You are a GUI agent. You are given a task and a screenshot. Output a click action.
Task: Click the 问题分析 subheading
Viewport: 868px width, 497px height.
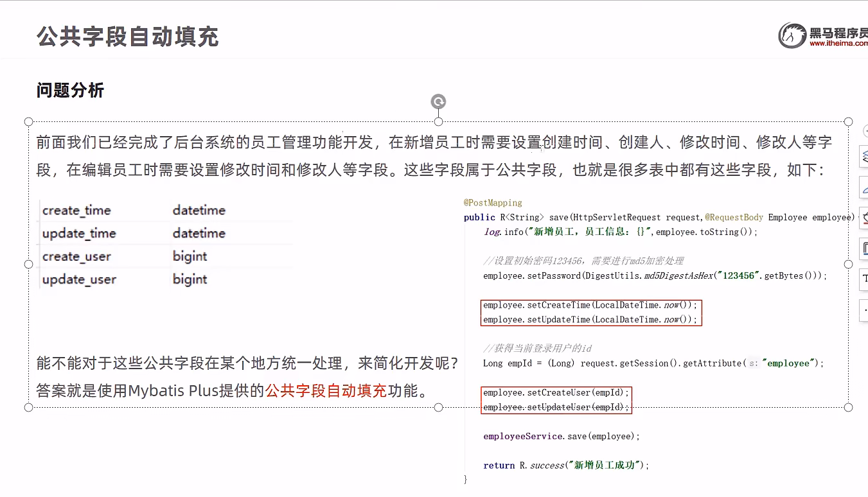tap(70, 90)
